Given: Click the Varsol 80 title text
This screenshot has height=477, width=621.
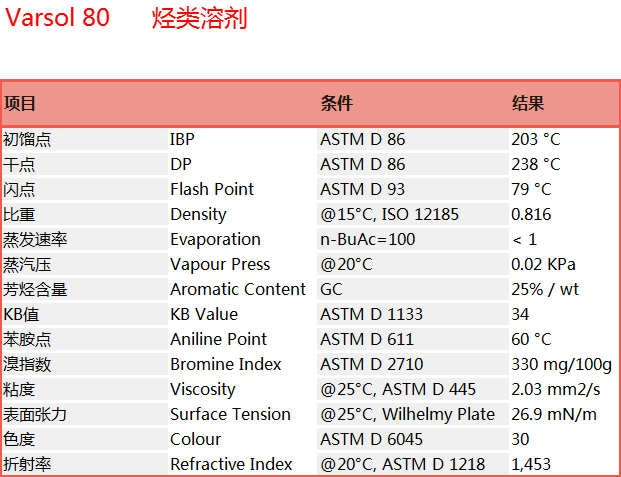Looking at the screenshot, I should point(57,18).
